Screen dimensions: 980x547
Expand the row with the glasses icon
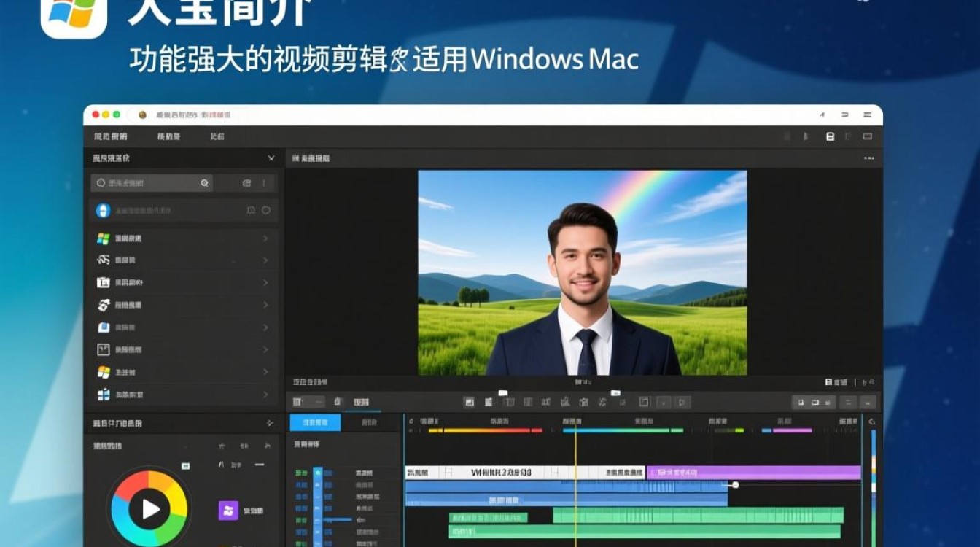pos(265,260)
